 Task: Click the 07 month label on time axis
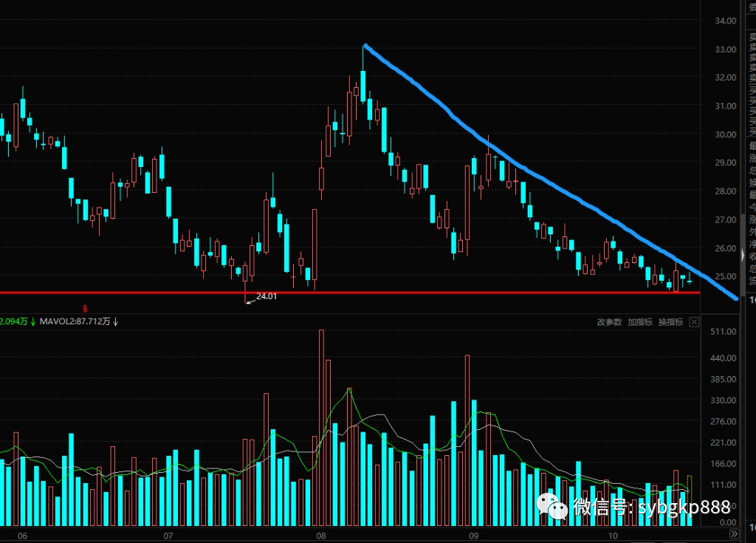tap(168, 536)
